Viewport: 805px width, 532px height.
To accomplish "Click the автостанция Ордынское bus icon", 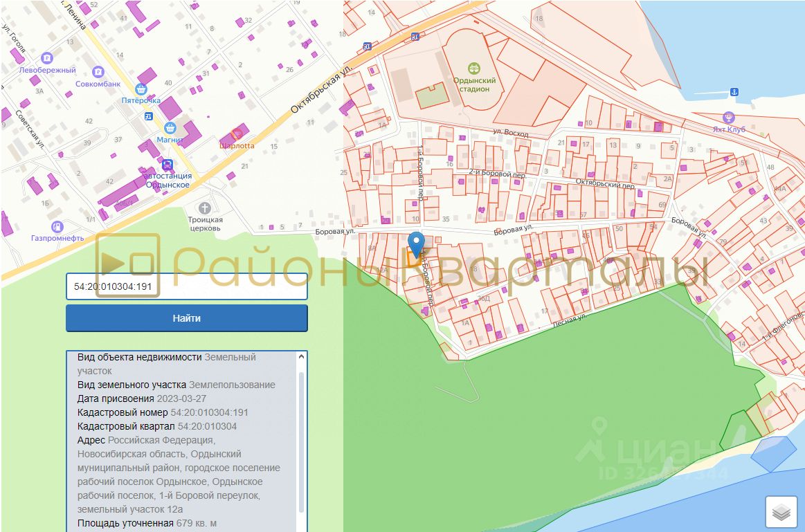I will point(167,165).
